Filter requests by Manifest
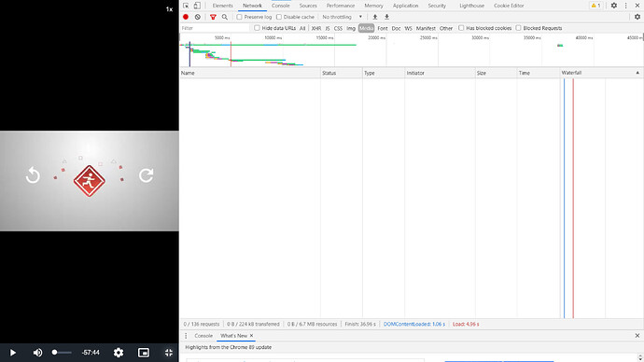 tap(426, 28)
